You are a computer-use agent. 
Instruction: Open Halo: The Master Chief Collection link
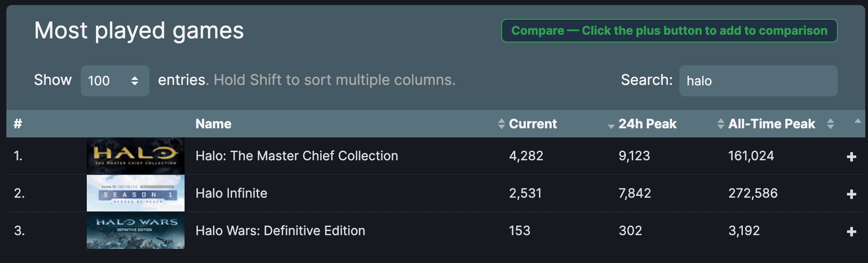point(296,156)
